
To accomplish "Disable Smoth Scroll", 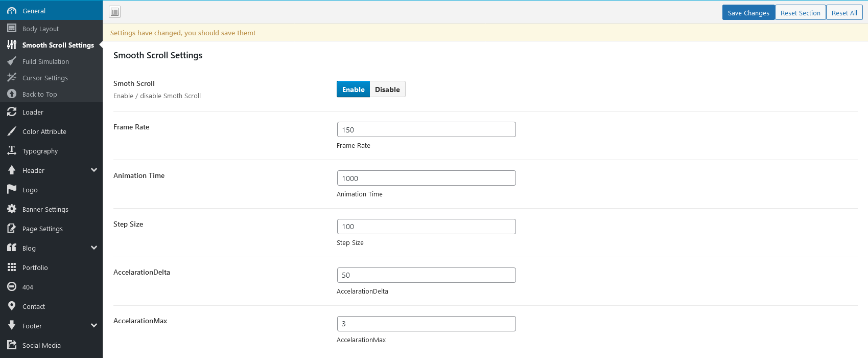I will tap(387, 89).
